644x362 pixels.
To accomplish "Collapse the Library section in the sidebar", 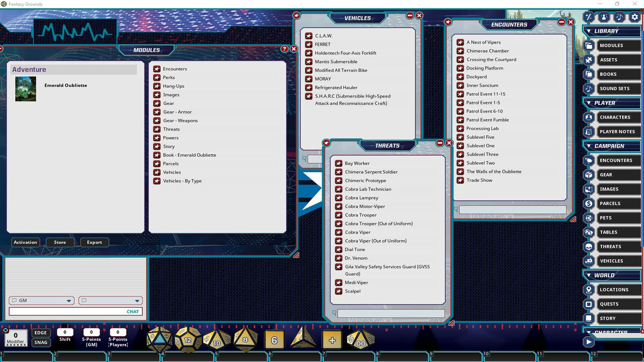I will point(589,31).
